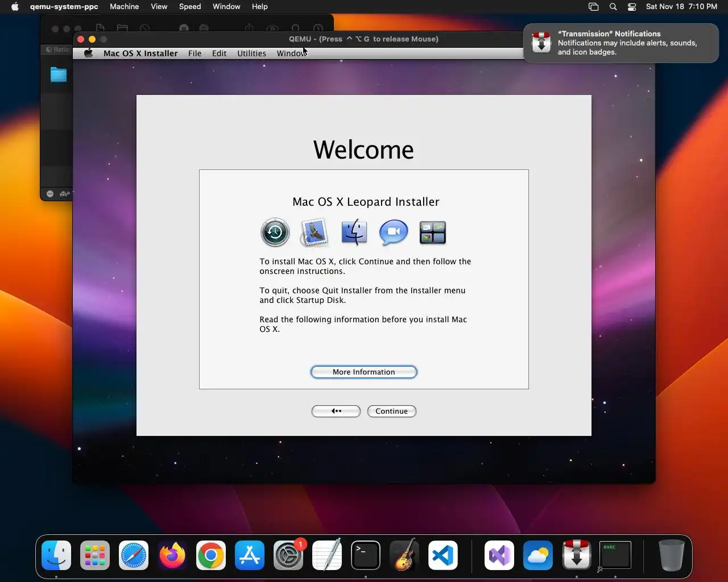Open TextEdit from the Dock
The height and width of the screenshot is (582, 728).
click(x=327, y=555)
